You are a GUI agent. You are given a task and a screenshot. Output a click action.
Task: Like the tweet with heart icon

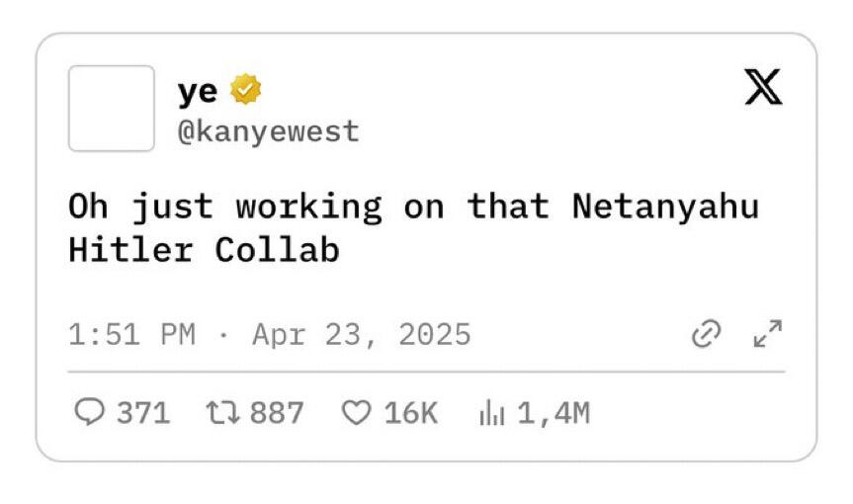(357, 412)
